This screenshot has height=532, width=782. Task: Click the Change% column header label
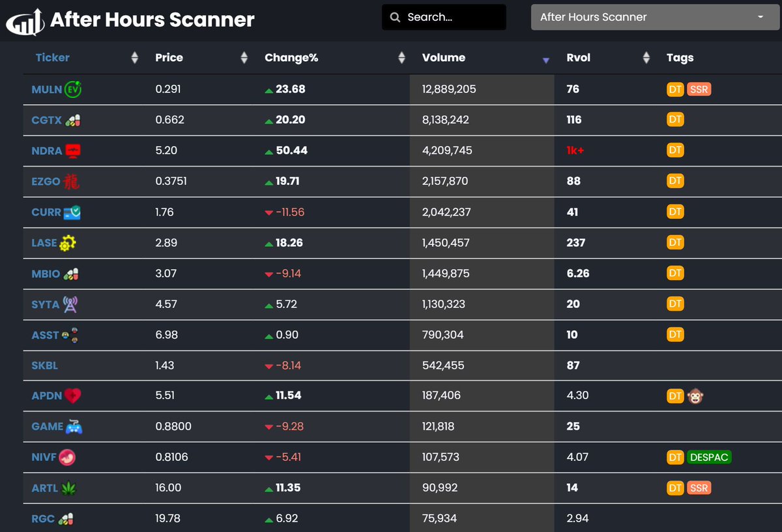click(291, 57)
